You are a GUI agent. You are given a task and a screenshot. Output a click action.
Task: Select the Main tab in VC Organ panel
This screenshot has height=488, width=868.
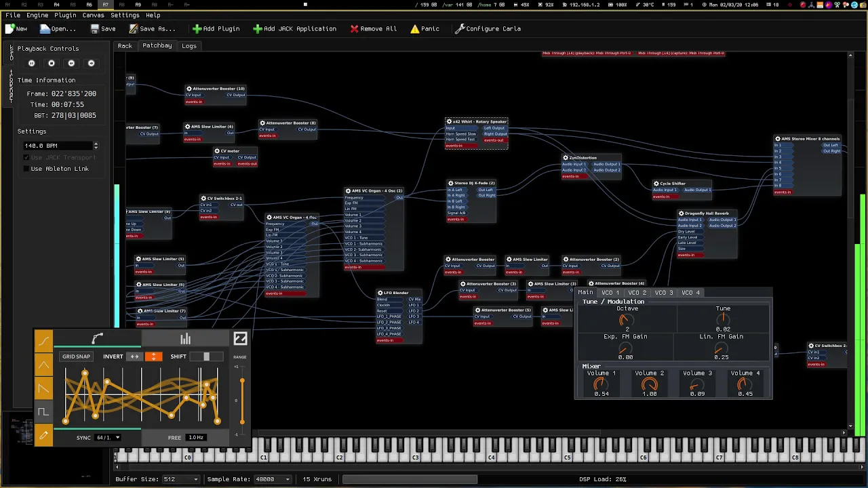(x=585, y=293)
